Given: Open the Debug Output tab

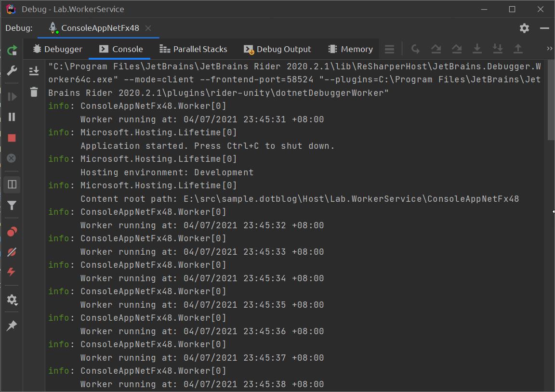Looking at the screenshot, I should click(277, 49).
